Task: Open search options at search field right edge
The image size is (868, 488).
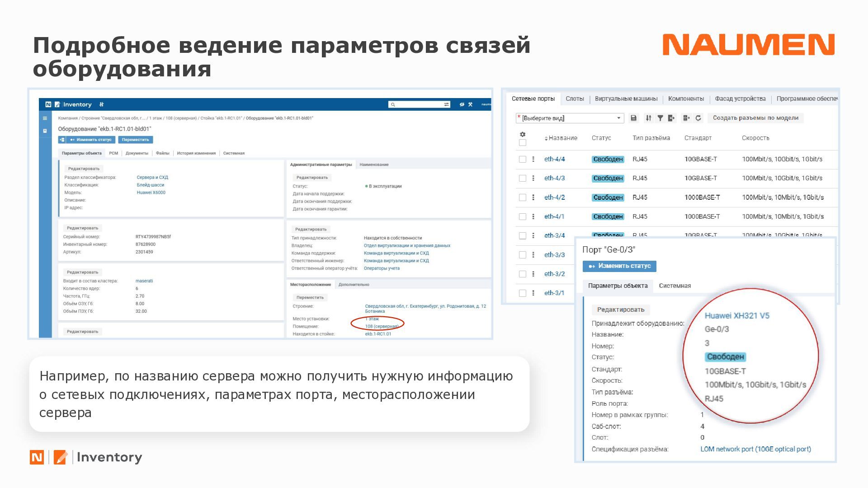Action: [x=446, y=104]
